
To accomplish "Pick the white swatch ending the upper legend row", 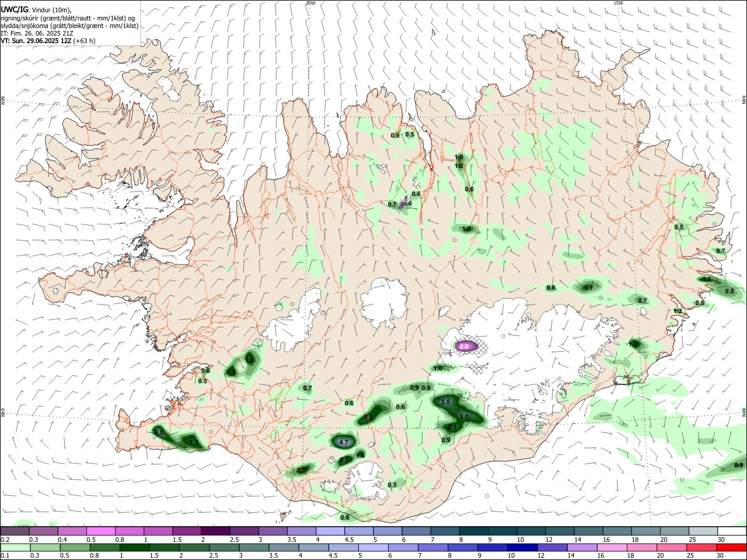I will 731,531.
